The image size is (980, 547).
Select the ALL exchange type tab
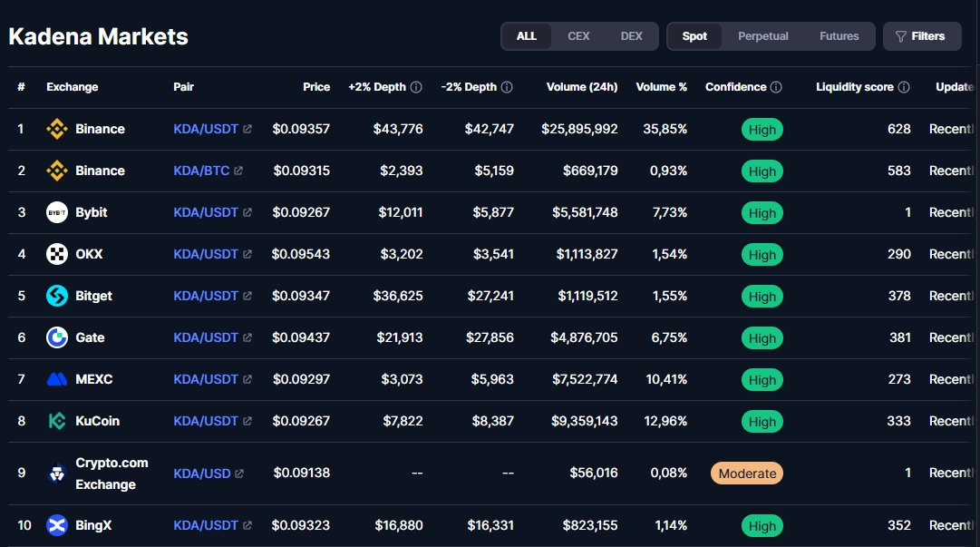point(526,36)
